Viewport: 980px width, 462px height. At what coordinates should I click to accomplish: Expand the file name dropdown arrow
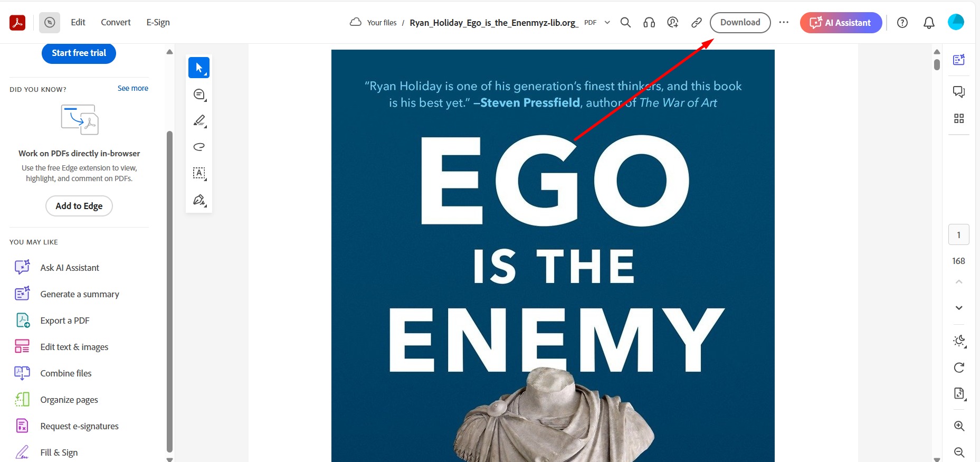click(x=607, y=22)
